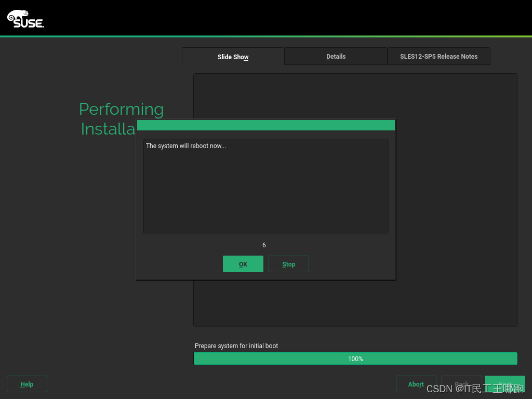Open the SLES12-SP5 Release Notes tab
The image size is (532, 399).
438,56
